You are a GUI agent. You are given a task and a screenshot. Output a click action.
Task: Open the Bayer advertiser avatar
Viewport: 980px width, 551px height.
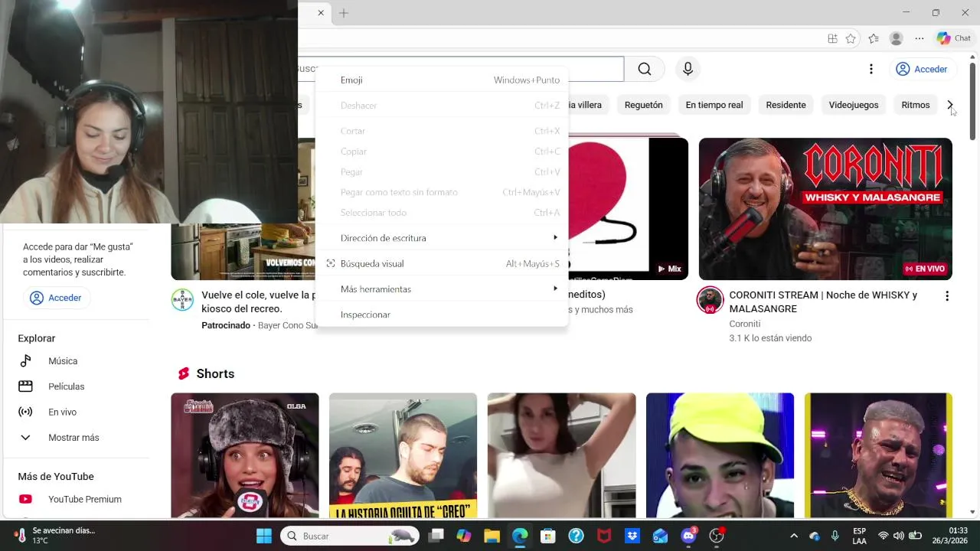182,300
